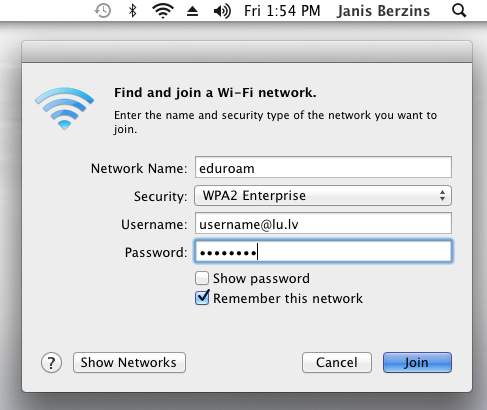Image resolution: width=487 pixels, height=410 pixels.
Task: Expand the Security WPA2 Enterprise dropdown
Action: [323, 196]
